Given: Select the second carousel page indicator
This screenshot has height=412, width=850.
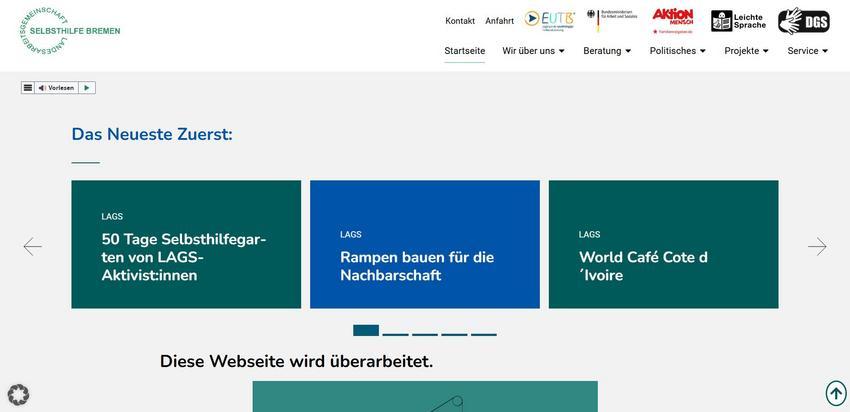Looking at the screenshot, I should click(x=396, y=334).
